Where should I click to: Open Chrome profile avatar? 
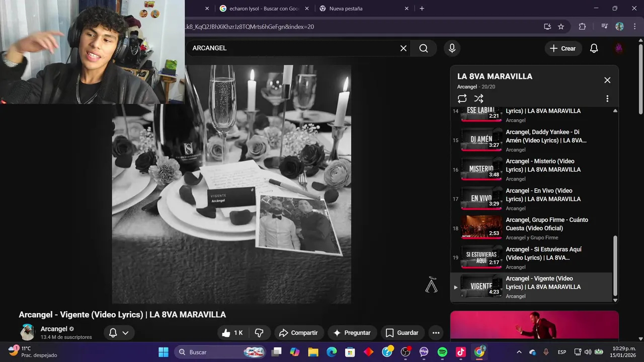619,27
